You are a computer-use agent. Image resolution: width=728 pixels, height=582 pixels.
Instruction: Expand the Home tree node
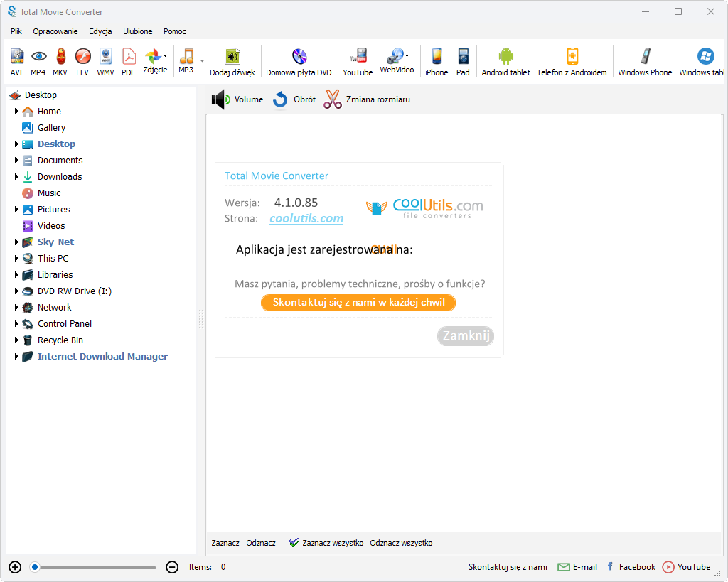point(16,112)
